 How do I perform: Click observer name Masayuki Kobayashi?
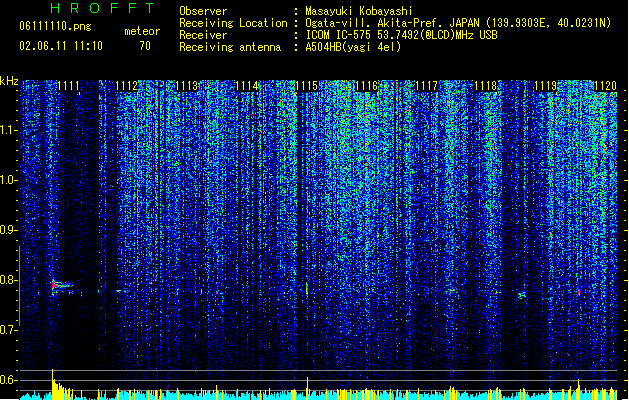point(359,11)
